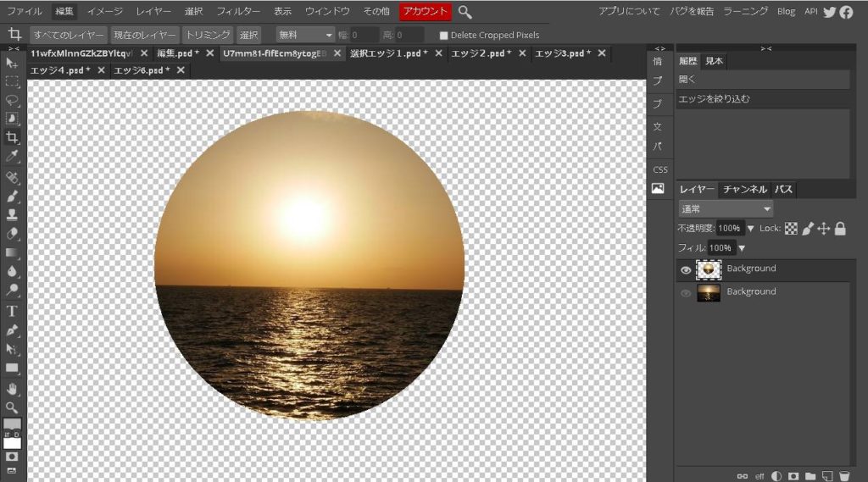This screenshot has width=868, height=482.
Task: Switch to the チャンネル tab
Action: (744, 190)
